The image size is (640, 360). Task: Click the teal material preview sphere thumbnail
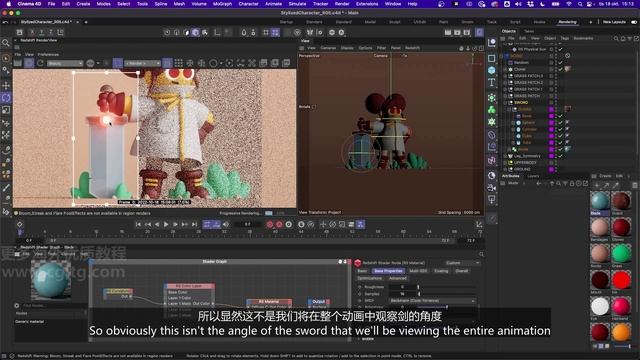pyautogui.click(x=51, y=280)
